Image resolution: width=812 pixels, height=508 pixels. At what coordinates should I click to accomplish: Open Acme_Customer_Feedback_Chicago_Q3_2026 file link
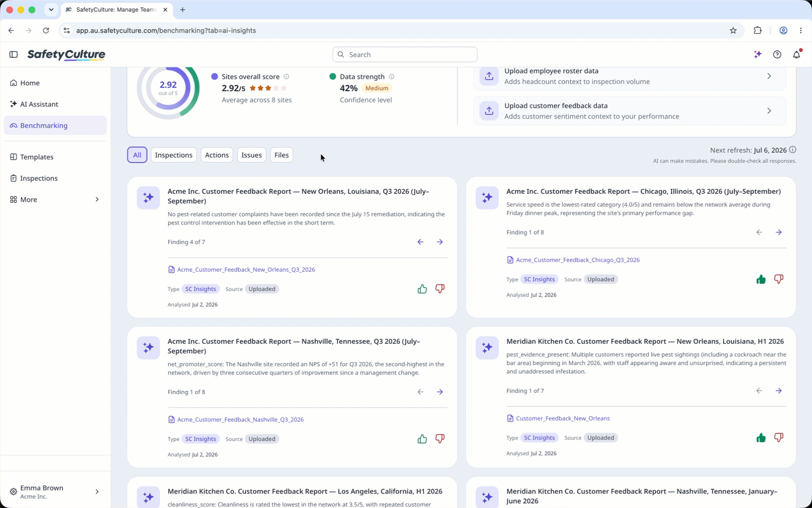(x=578, y=260)
